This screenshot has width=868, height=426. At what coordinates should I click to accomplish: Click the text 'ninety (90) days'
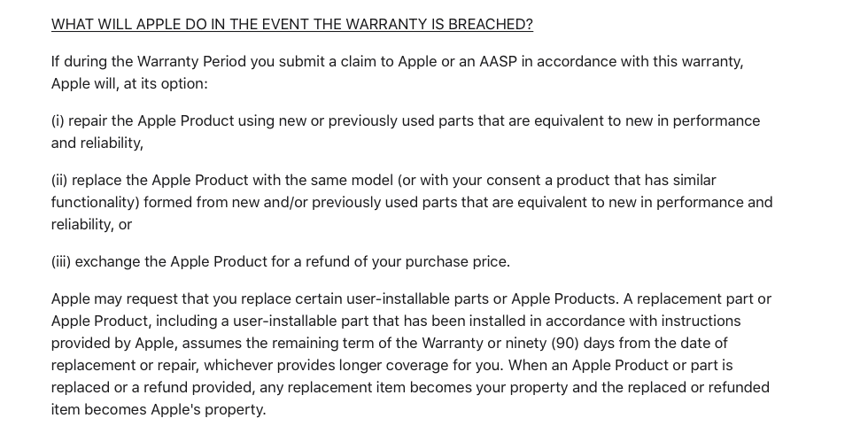tap(560, 343)
